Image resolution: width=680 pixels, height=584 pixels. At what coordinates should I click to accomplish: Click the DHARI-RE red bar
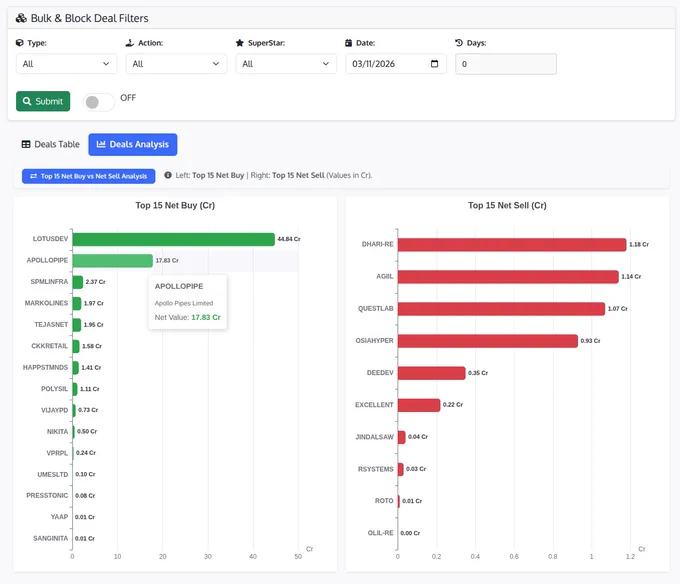tap(512, 245)
